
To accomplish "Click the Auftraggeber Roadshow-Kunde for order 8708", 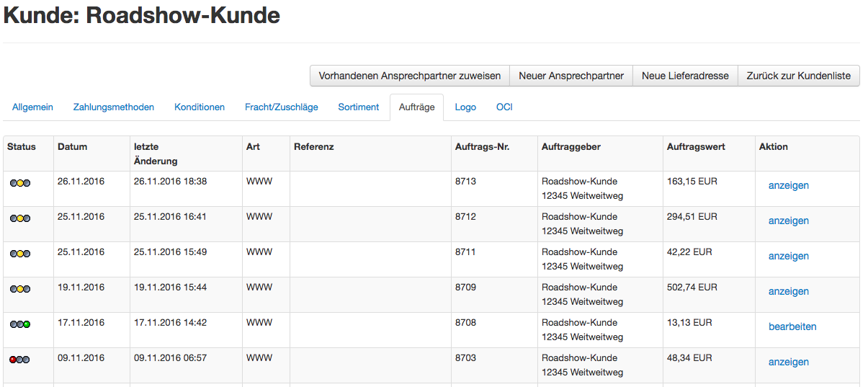I will tap(579, 323).
